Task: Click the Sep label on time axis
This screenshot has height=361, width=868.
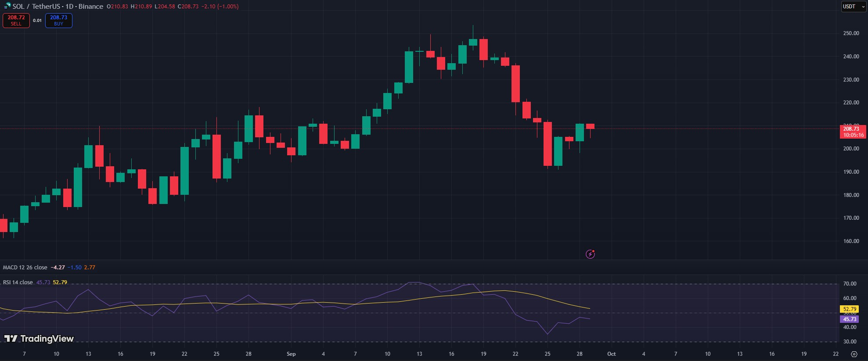Action: (x=291, y=354)
